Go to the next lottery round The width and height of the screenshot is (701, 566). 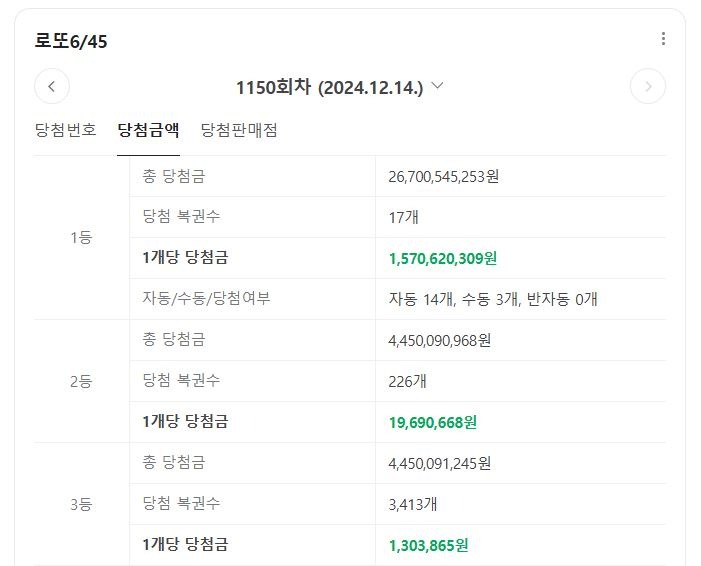[648, 86]
